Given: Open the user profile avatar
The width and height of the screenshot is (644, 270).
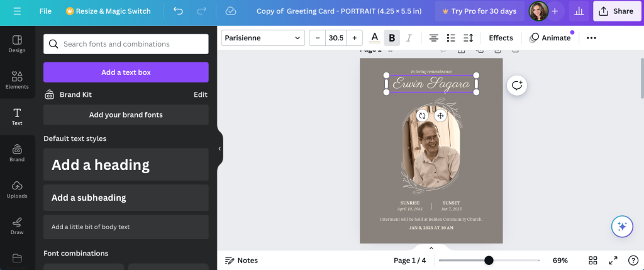Looking at the screenshot, I should [538, 11].
